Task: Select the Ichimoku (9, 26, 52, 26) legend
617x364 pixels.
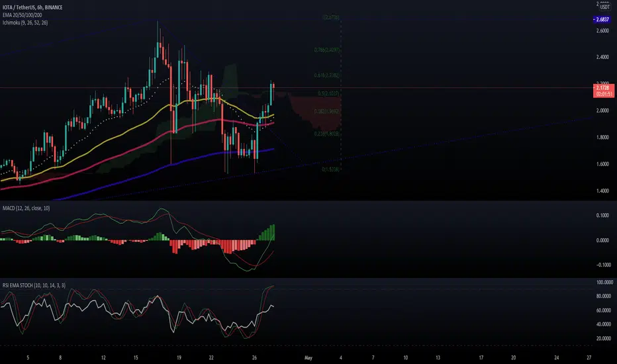Action: (x=25, y=23)
